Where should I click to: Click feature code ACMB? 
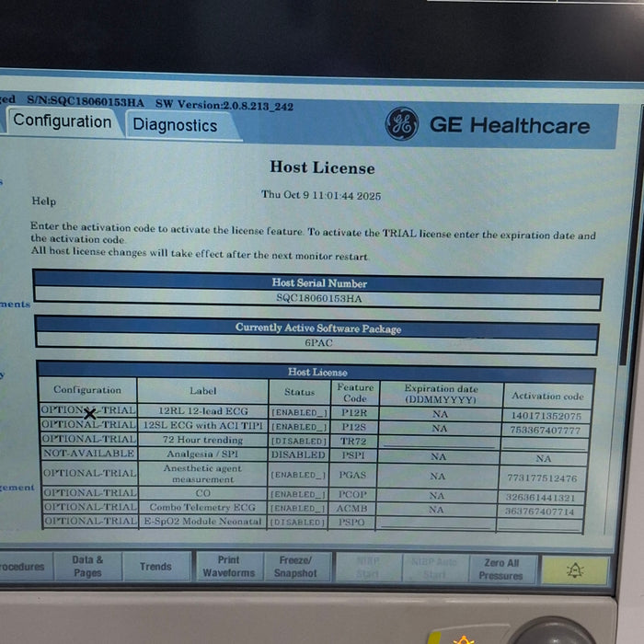coord(351,509)
